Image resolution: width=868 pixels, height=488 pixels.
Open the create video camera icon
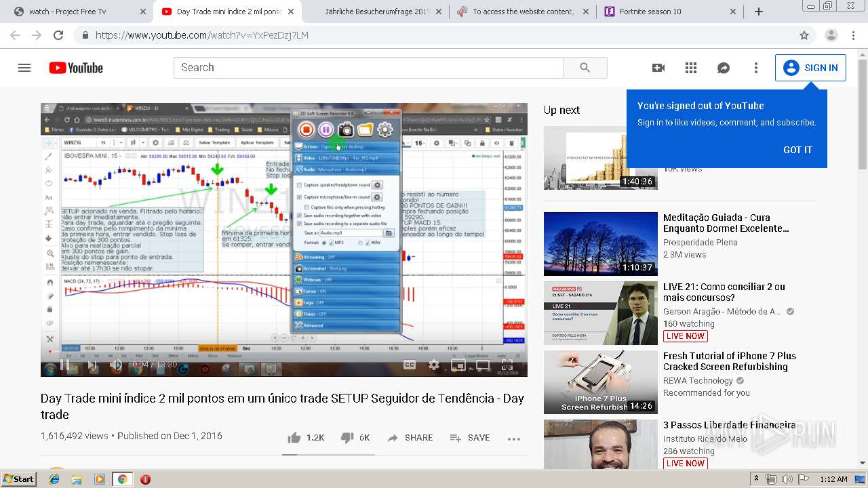(x=658, y=68)
